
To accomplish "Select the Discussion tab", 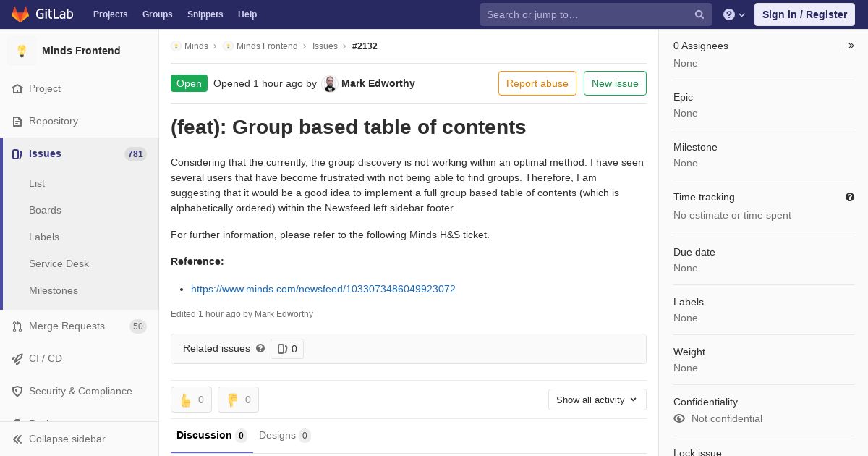I will point(211,435).
